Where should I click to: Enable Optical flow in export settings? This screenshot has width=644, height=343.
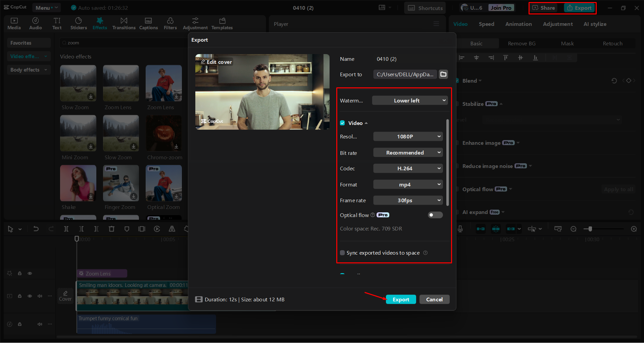click(435, 215)
